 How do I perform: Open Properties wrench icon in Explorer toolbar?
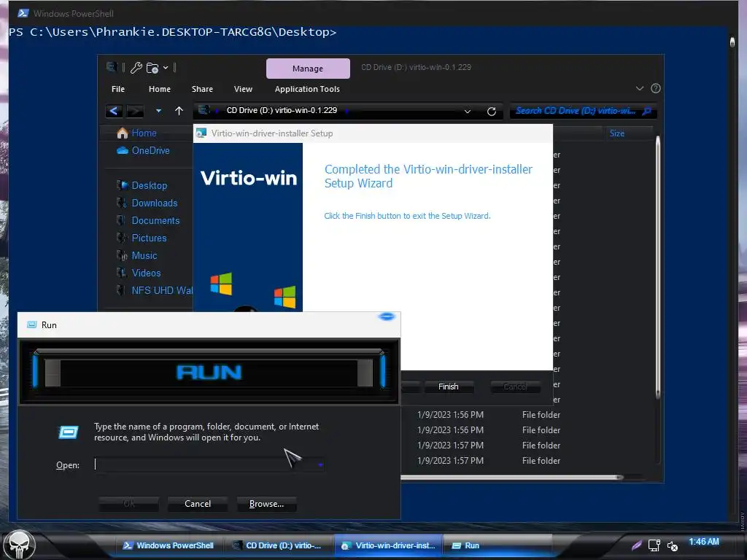136,68
